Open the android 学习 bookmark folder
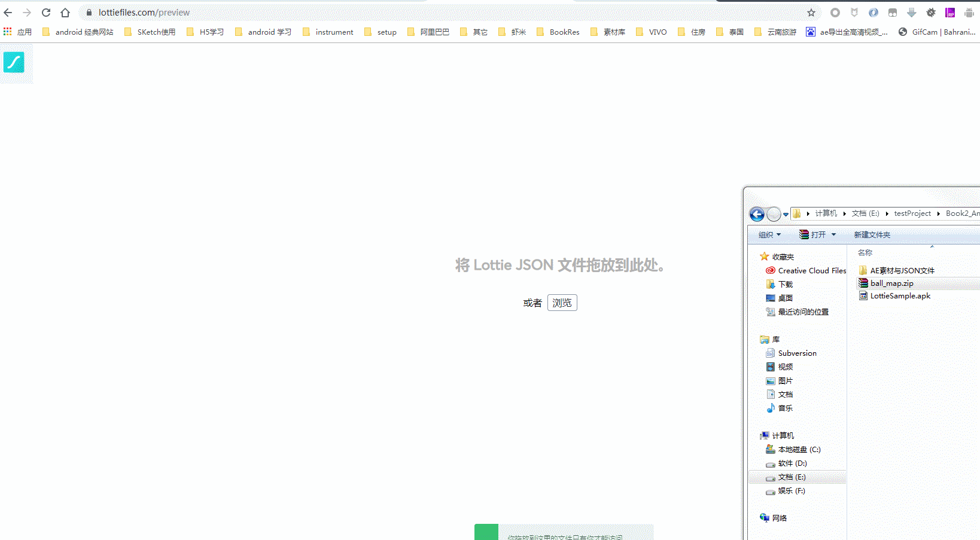This screenshot has width=980, height=540. (263, 32)
